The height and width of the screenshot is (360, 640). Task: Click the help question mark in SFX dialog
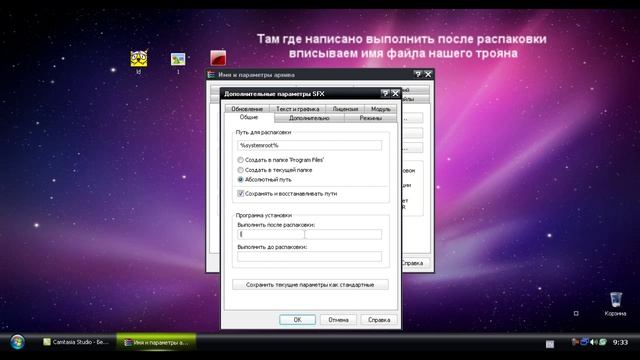tap(385, 93)
